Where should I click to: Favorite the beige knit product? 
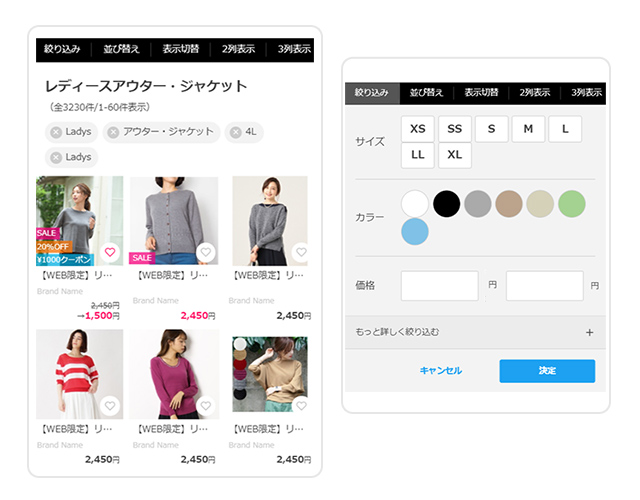point(301,406)
